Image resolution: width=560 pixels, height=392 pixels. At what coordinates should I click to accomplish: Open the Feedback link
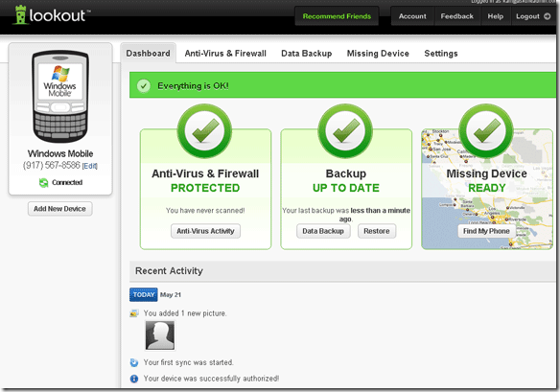[456, 16]
